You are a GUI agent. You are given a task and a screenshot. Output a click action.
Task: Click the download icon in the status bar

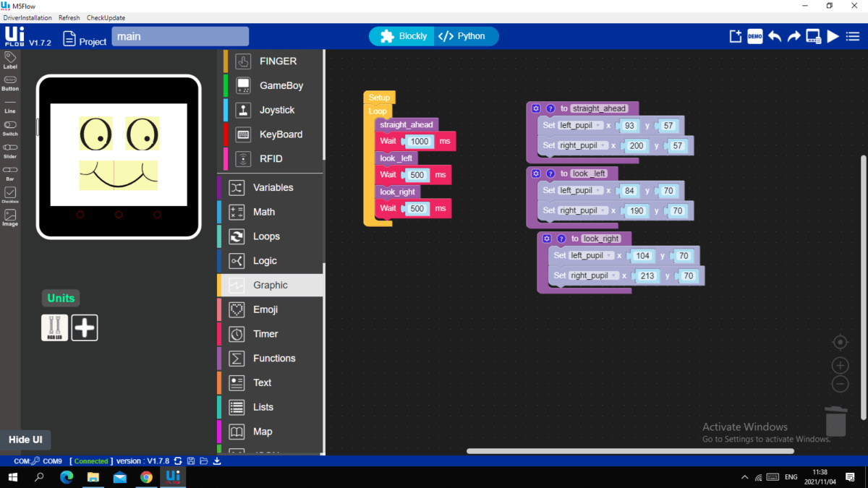216,461
